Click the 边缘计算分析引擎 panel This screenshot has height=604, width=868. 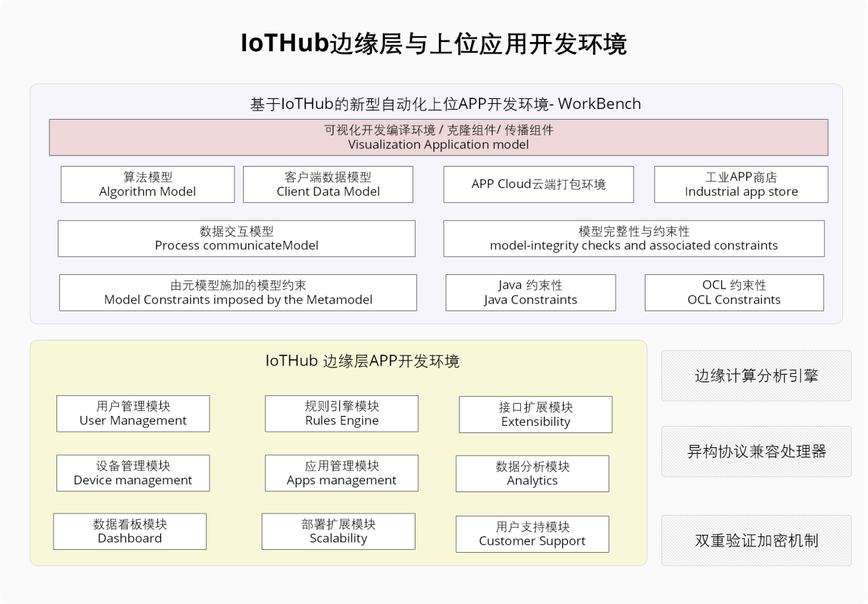click(x=756, y=376)
